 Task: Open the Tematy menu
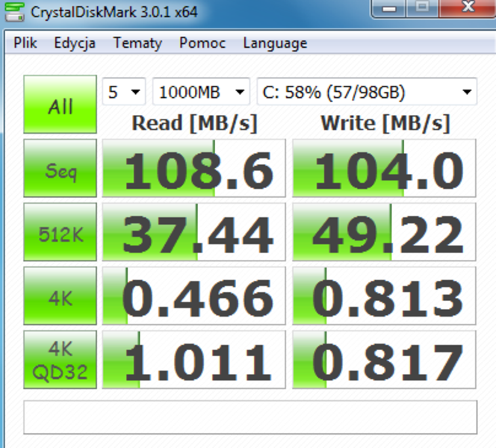[137, 43]
